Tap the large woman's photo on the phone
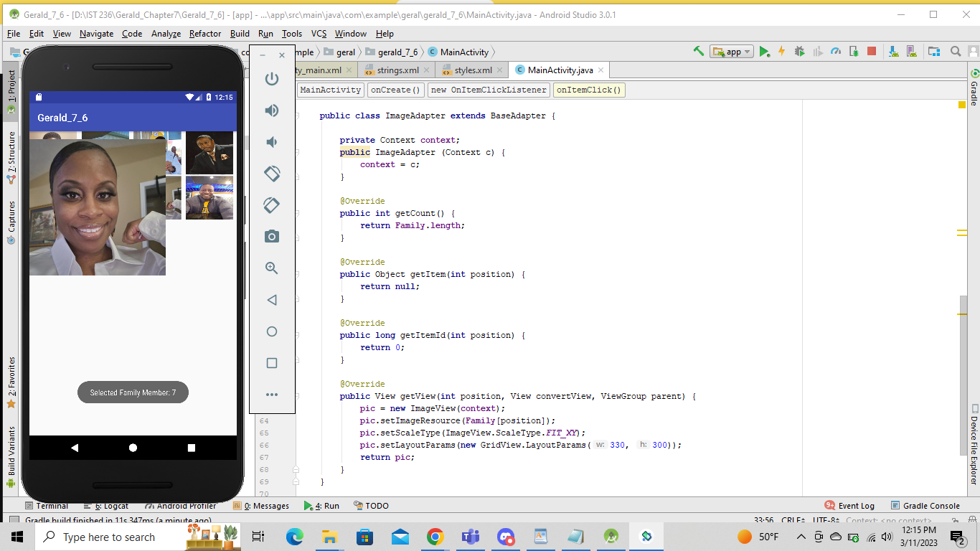This screenshot has height=551, width=980. [x=98, y=207]
